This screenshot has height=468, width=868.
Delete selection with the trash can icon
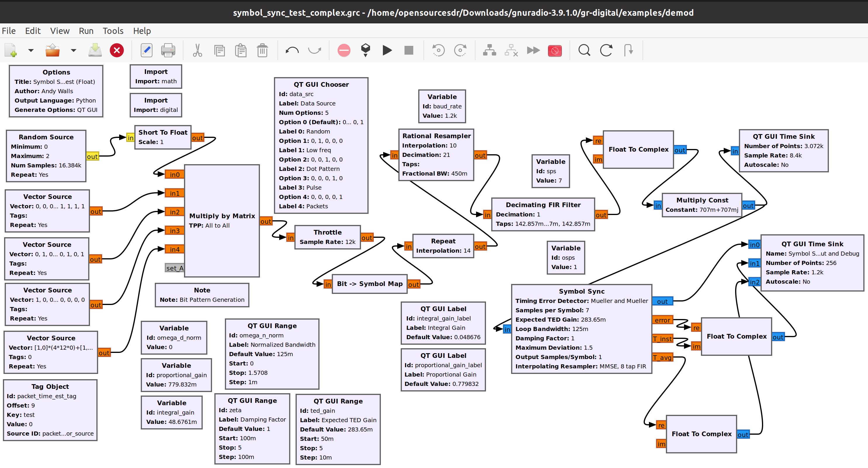[262, 51]
